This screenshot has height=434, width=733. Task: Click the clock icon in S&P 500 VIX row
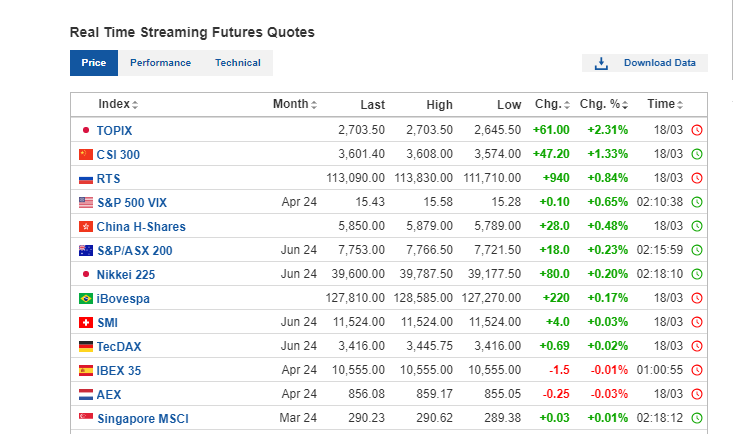697,202
